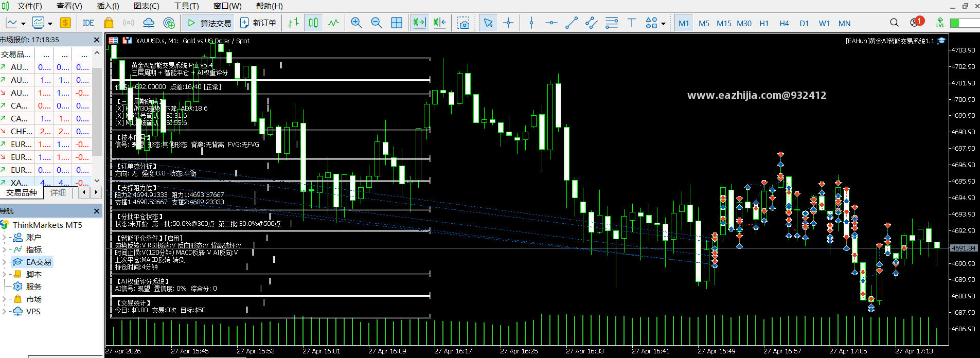Select the CHF symbol row
This screenshot has width=980, height=358.
[46, 131]
